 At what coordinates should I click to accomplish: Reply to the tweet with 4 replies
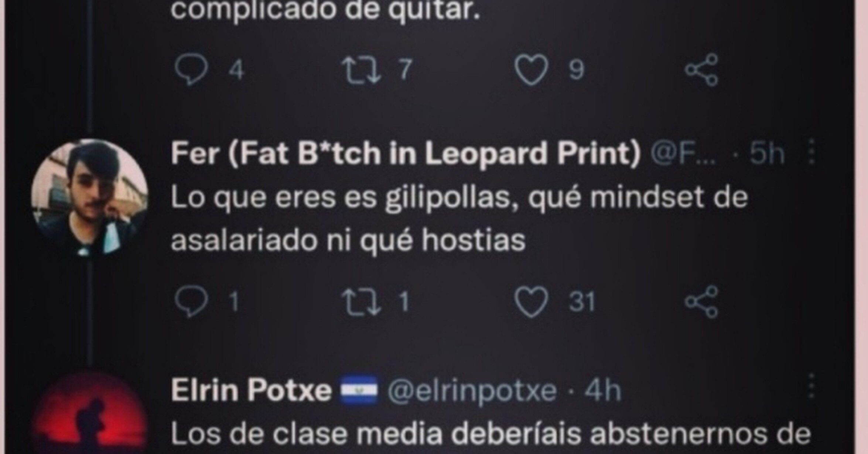191,69
